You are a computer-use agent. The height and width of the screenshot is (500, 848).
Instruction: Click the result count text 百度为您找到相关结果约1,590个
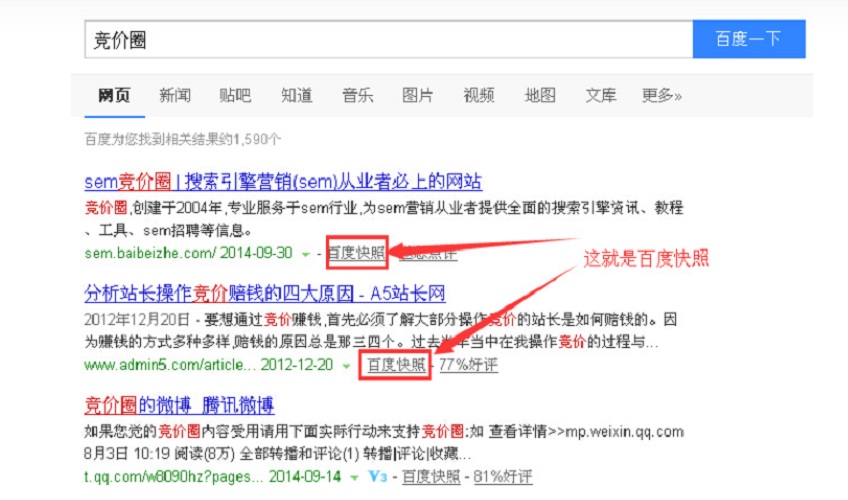(x=183, y=139)
